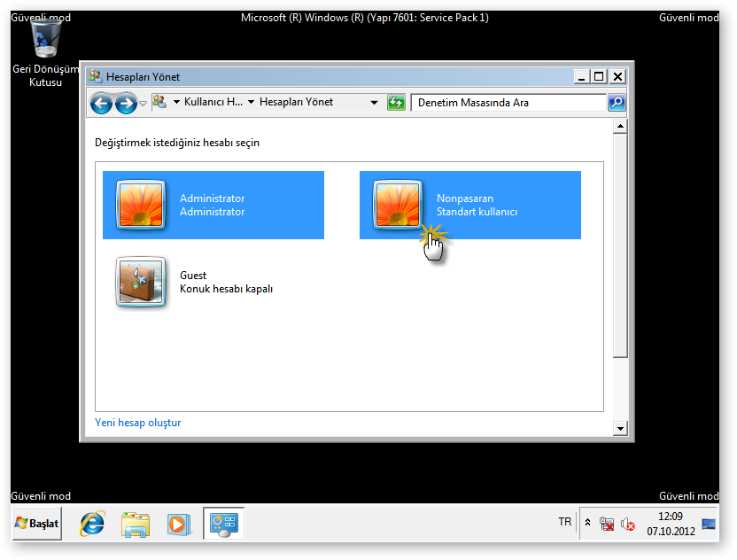Viewport: 737px width, 560px height.
Task: Switch to Control Panel taskbar button
Action: click(x=224, y=524)
